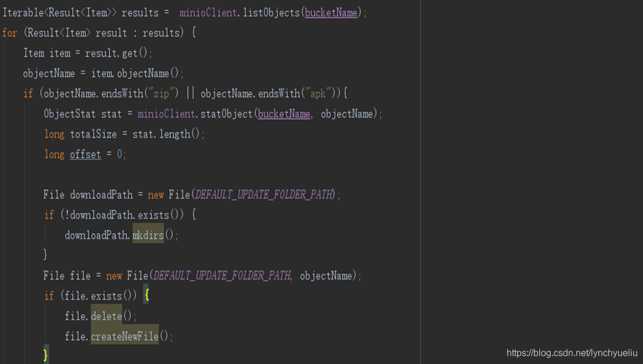Click the yellow closing brace on last line
643x364 pixels.
pos(45,355)
